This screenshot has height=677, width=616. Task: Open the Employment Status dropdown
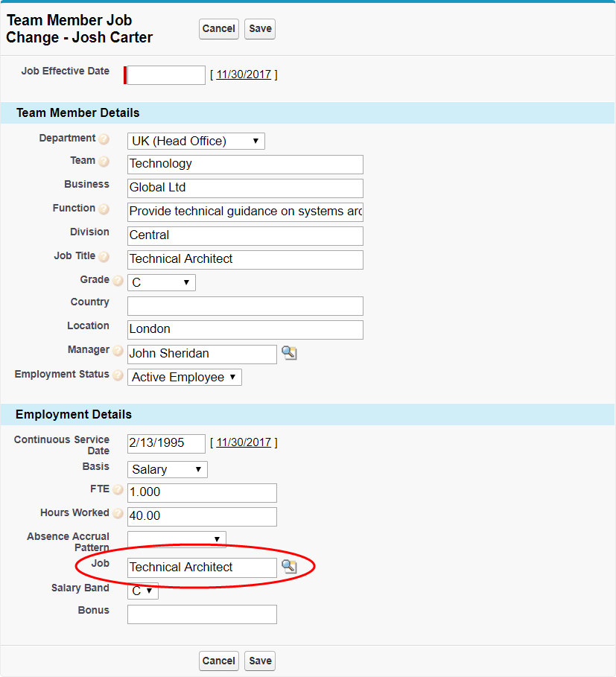184,377
